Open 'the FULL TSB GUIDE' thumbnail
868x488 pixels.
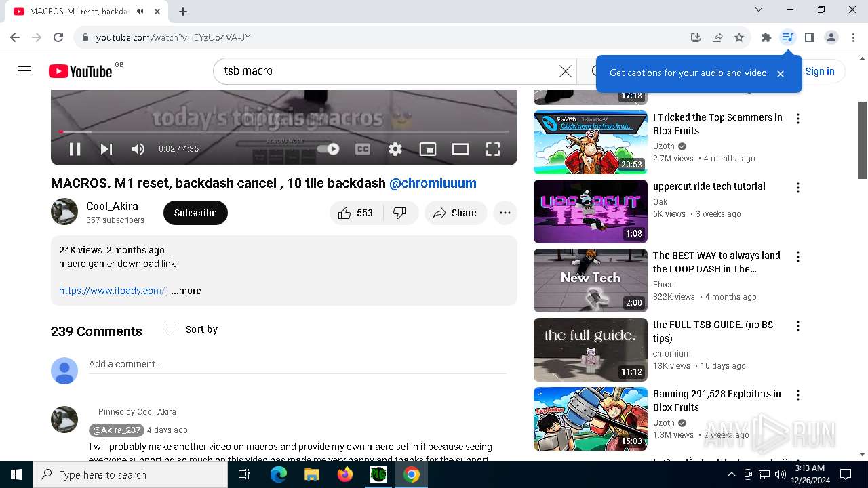click(591, 350)
